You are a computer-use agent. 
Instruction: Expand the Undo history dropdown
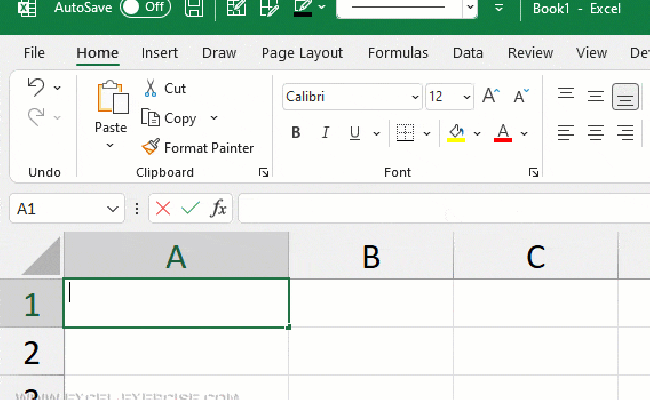coord(57,88)
